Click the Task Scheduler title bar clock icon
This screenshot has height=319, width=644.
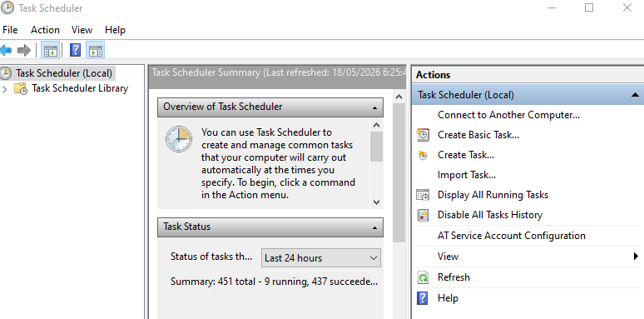(x=7, y=7)
